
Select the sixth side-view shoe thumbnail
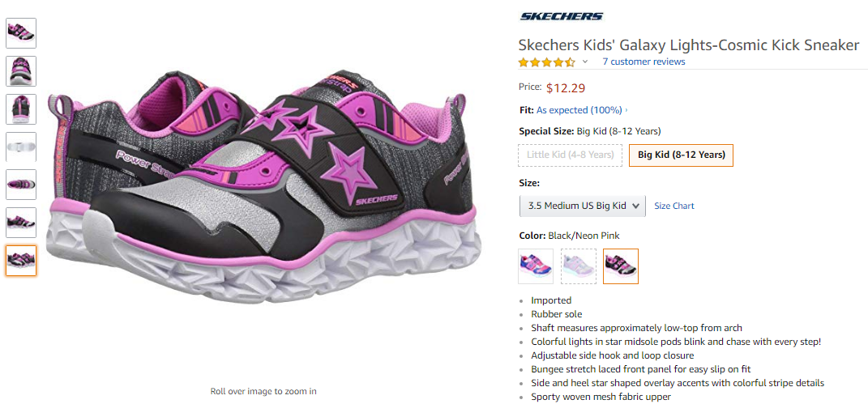click(x=21, y=222)
